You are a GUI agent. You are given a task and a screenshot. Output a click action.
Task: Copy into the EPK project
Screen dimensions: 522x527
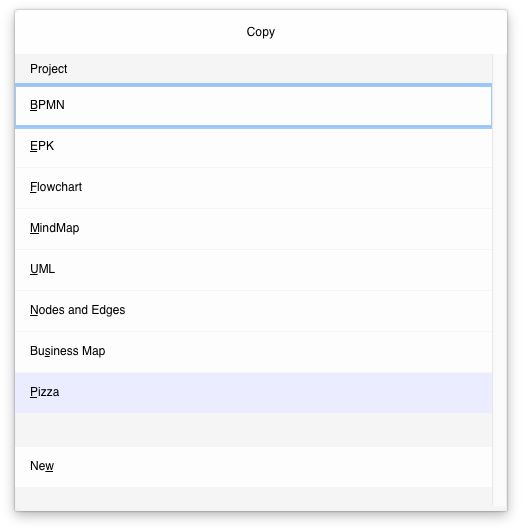coord(253,147)
